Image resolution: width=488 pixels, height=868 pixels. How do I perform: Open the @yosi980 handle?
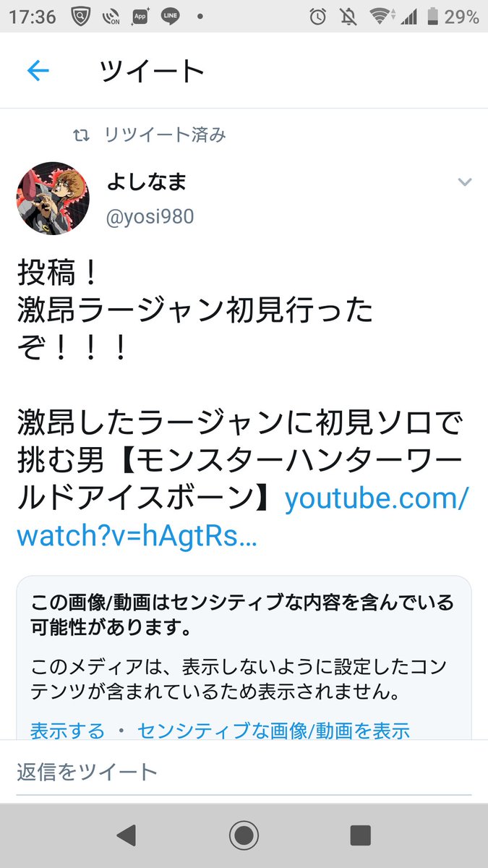[150, 216]
